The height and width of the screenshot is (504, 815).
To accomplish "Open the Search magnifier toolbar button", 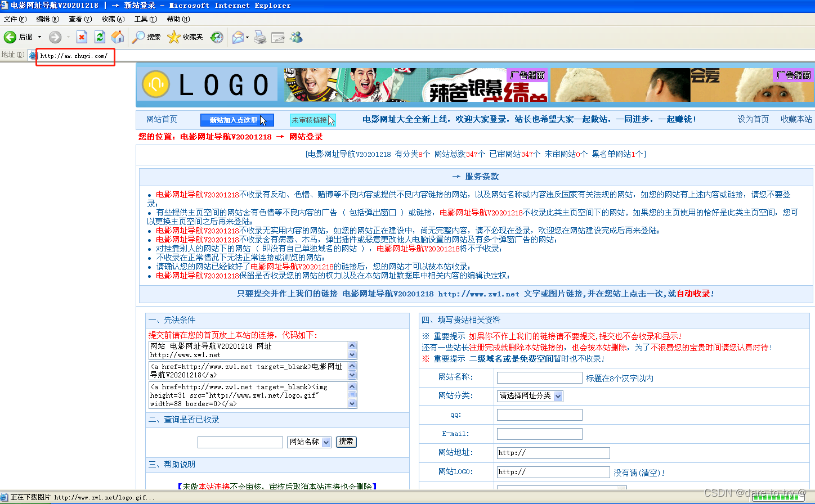I will (x=146, y=37).
